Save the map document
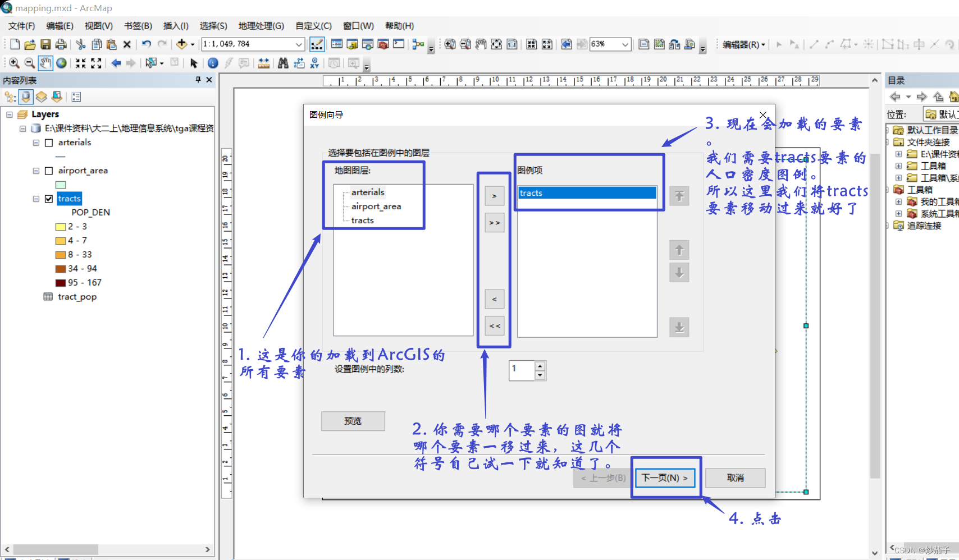 45,44
